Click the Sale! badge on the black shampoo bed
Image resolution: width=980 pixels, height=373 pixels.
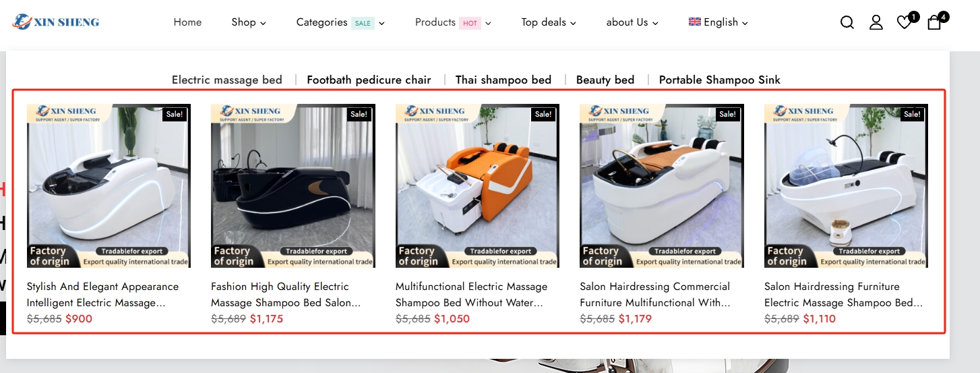click(x=359, y=114)
